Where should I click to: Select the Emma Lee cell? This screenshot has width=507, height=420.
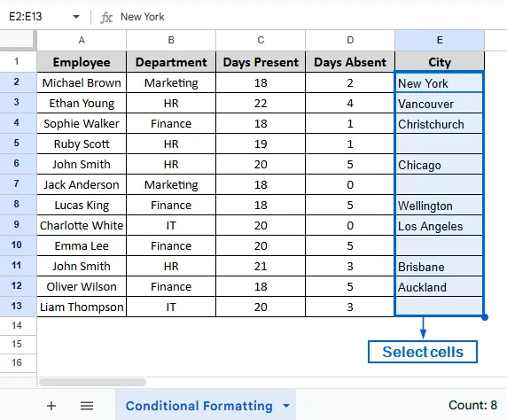pyautogui.click(x=82, y=245)
